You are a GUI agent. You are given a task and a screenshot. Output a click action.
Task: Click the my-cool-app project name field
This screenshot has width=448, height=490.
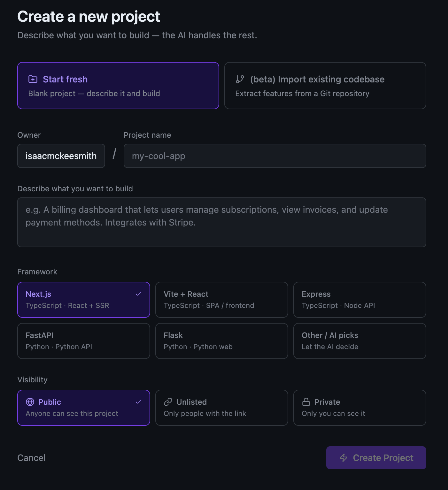[274, 156]
